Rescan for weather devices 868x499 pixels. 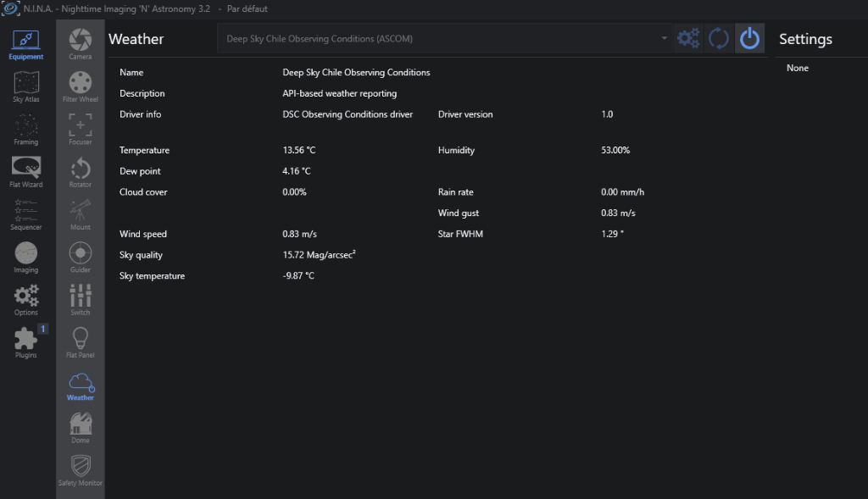pos(719,38)
